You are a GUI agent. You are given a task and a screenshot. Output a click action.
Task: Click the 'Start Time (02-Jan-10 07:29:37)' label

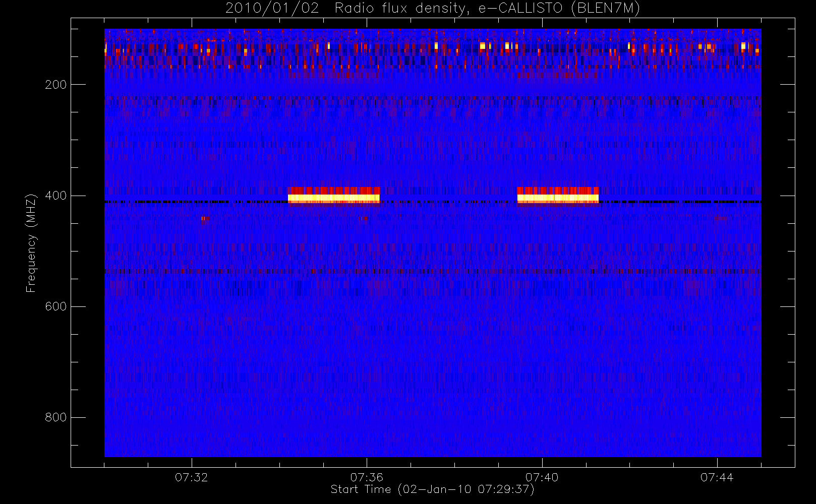point(432,489)
